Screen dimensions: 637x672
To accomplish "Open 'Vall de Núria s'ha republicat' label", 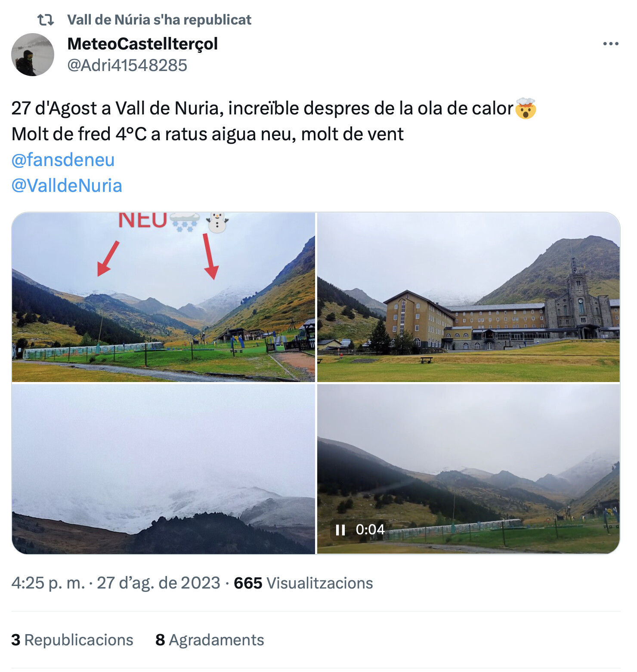I will [x=159, y=20].
